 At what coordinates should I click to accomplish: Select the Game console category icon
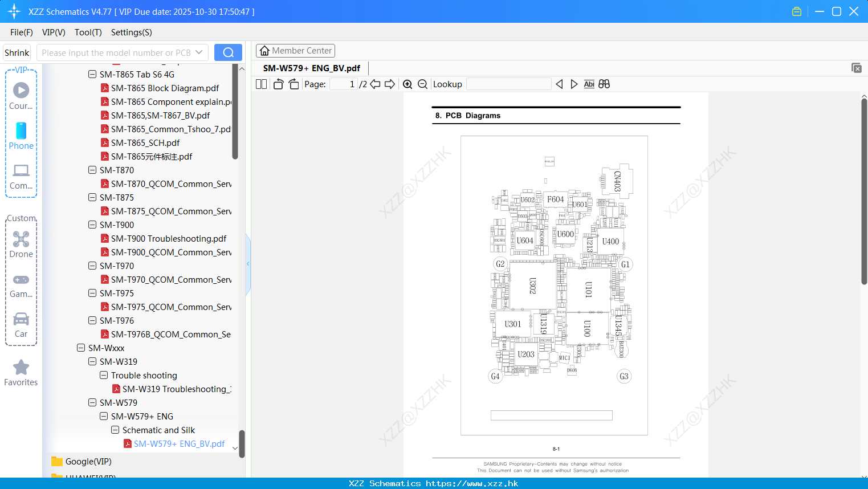click(x=21, y=285)
